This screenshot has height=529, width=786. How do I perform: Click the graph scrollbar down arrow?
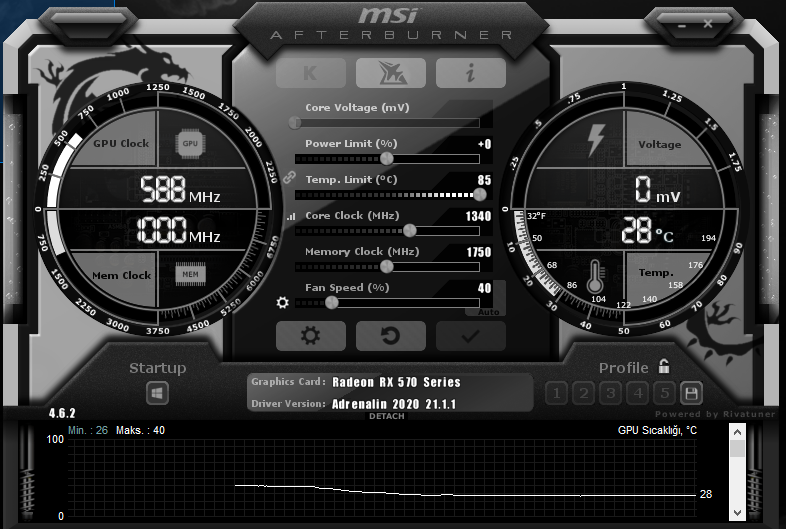coord(737,512)
